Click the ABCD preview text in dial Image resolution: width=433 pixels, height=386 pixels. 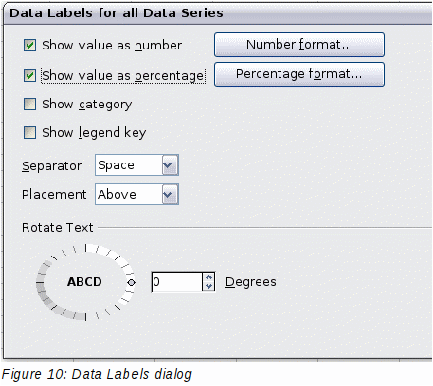coord(84,282)
